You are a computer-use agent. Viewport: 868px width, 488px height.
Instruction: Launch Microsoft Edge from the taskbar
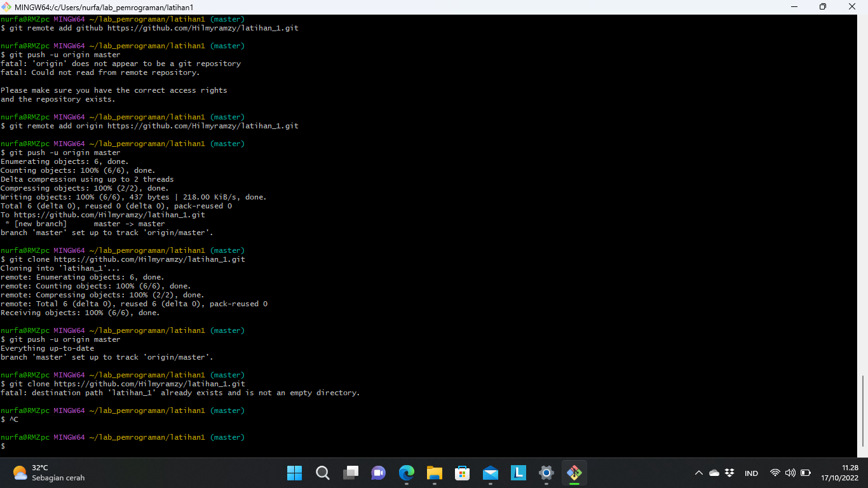point(406,473)
